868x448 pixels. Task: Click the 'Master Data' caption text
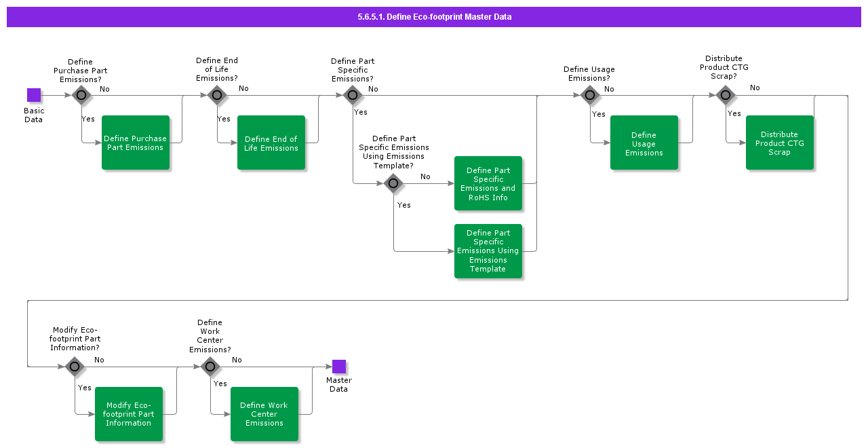pos(339,385)
